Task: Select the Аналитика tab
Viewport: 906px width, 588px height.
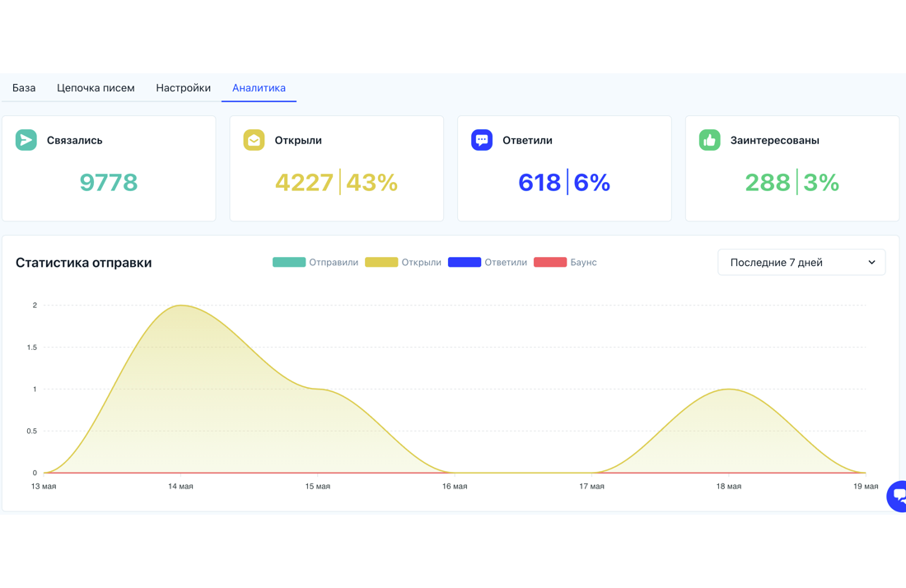Action: point(259,88)
